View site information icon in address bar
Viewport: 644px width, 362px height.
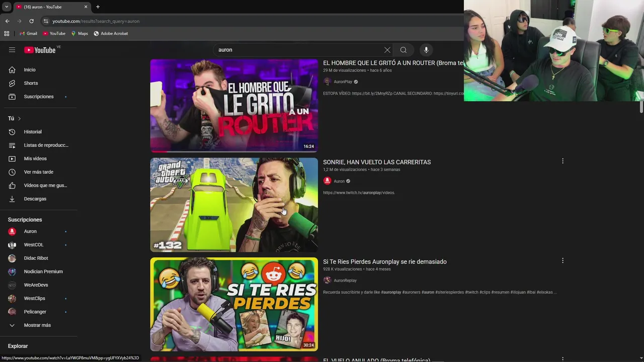46,21
